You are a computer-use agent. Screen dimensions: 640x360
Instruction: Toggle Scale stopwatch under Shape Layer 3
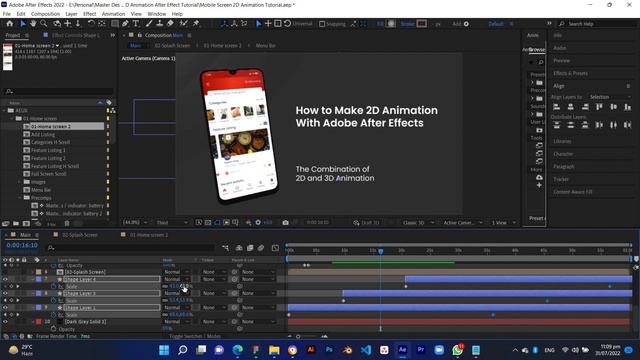[x=53, y=300]
